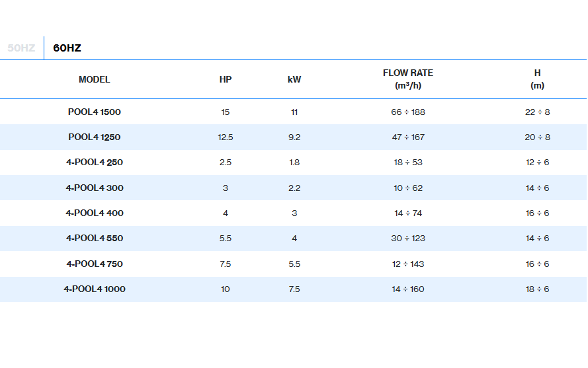Select the 4-POOL4 300 model entry
Viewport: 588px width, 368px height.
pos(95,188)
